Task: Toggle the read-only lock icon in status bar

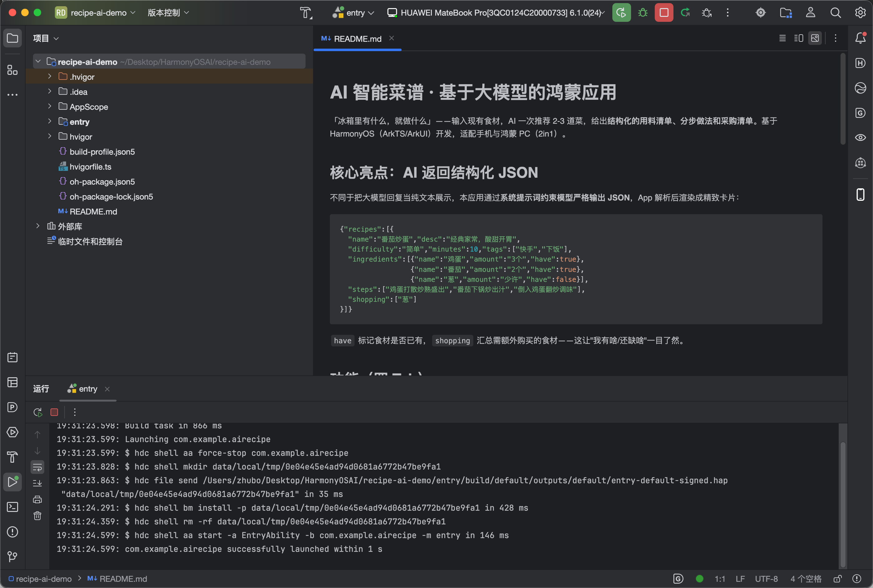Action: coord(838,579)
